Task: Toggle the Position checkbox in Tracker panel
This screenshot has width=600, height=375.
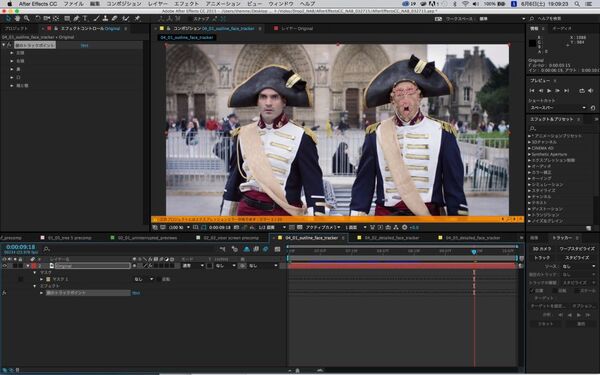Action: [532, 291]
